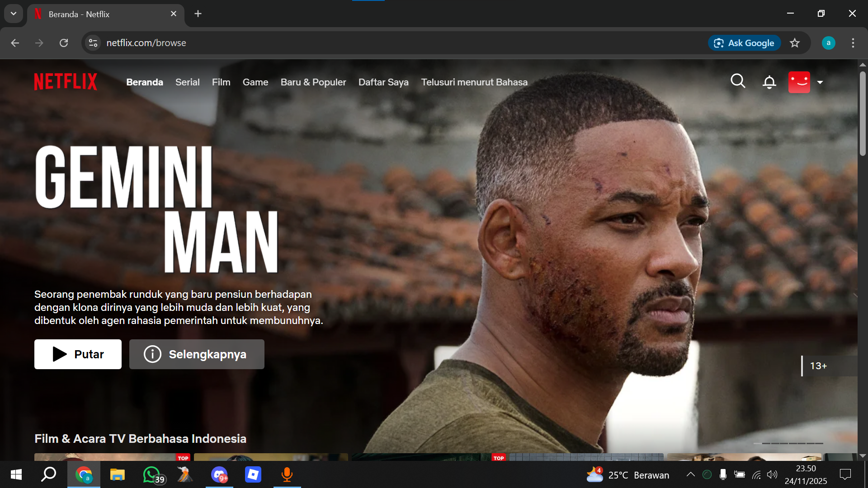Viewport: 868px width, 488px height.
Task: Reload the Netflix page
Action: coord(64,43)
